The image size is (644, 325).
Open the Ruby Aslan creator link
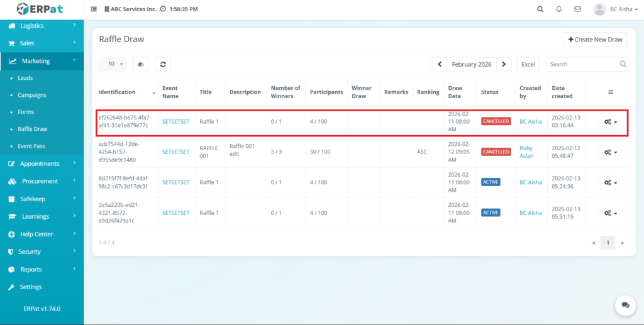526,152
